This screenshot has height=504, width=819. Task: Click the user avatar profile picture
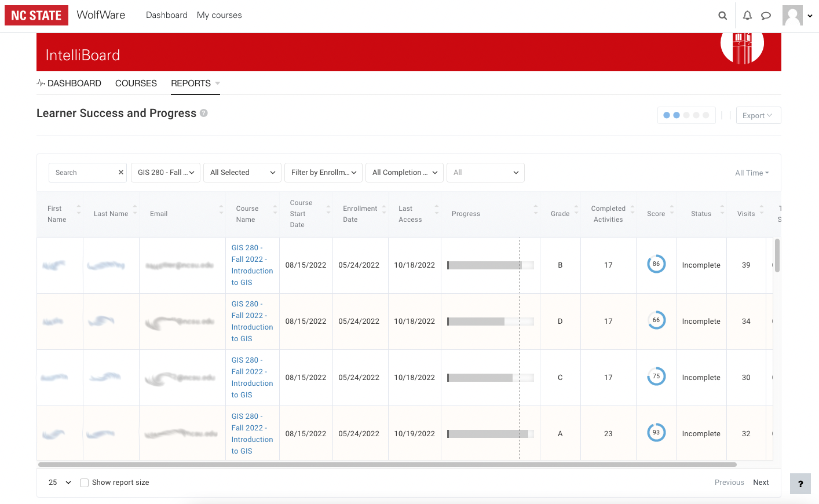(792, 16)
